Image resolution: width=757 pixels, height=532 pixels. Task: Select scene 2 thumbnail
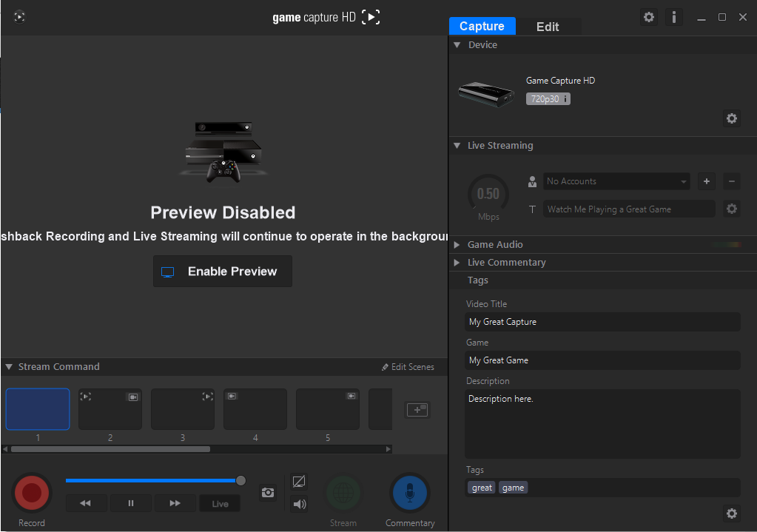point(110,409)
